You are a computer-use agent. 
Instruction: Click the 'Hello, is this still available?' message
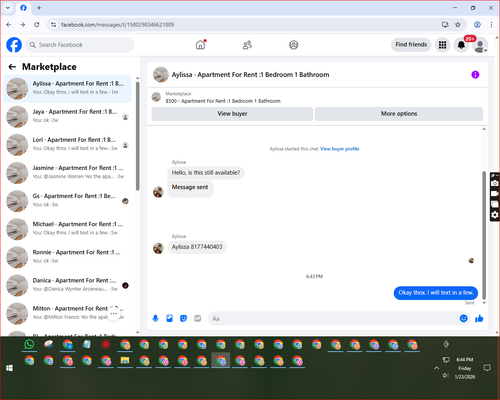206,173
